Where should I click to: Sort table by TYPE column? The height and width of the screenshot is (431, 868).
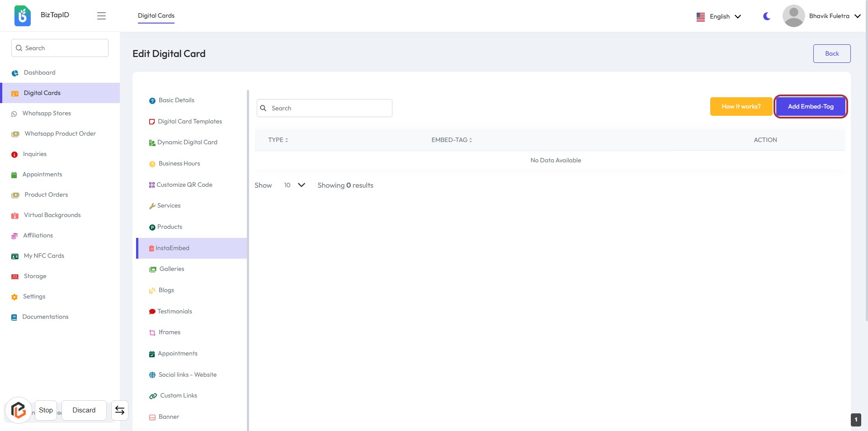point(278,140)
